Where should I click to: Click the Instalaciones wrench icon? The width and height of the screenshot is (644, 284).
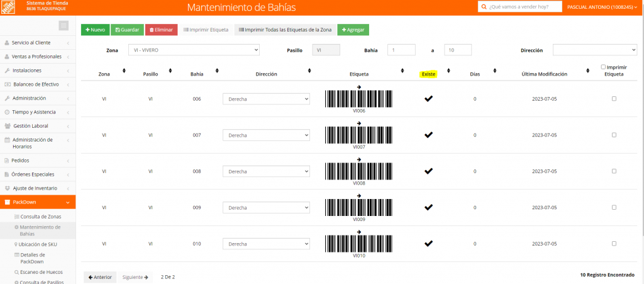7,71
